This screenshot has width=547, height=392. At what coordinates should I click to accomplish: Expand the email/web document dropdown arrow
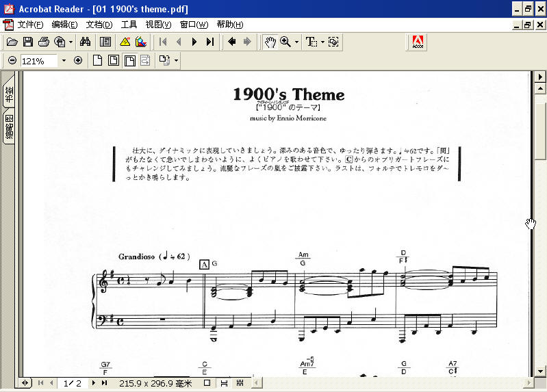71,42
